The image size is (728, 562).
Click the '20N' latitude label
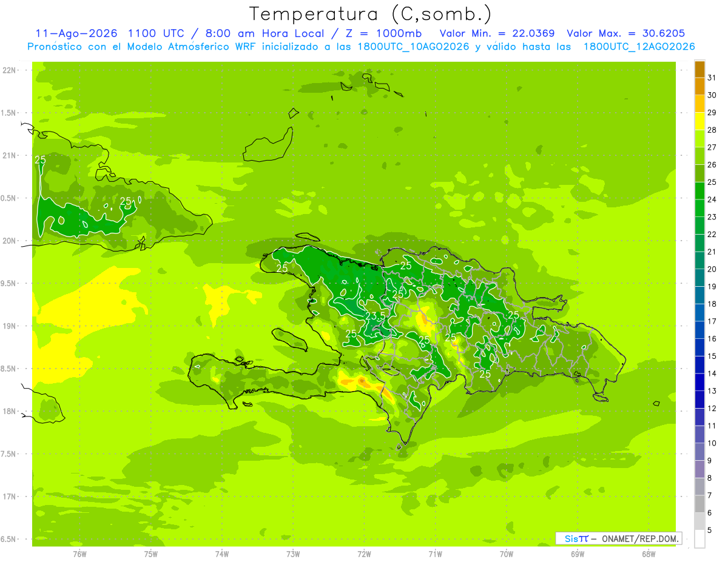9,241
